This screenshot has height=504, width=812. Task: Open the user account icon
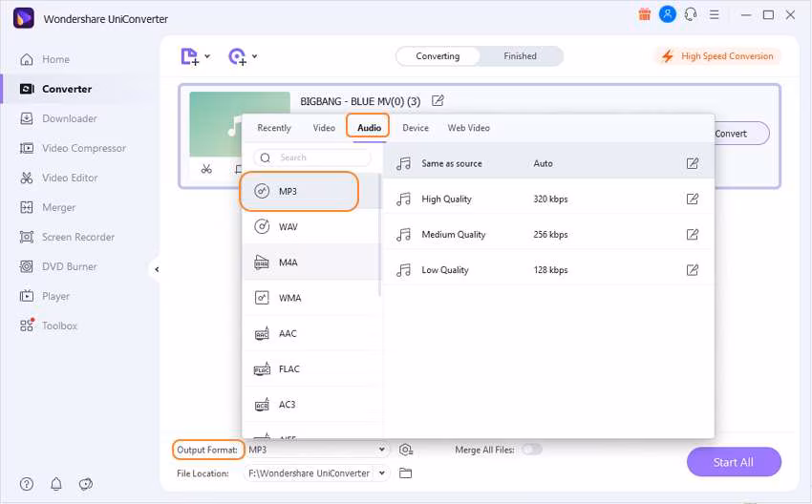coord(668,14)
